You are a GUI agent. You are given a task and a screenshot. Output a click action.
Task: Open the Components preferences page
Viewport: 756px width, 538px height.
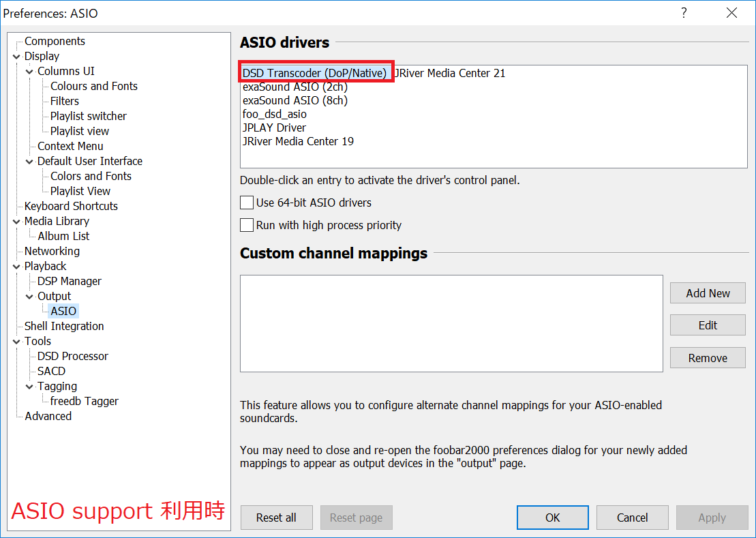55,42
